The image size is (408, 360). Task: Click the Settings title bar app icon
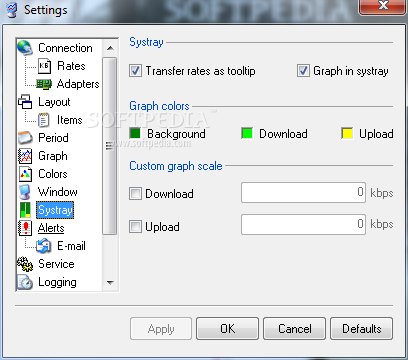click(12, 10)
